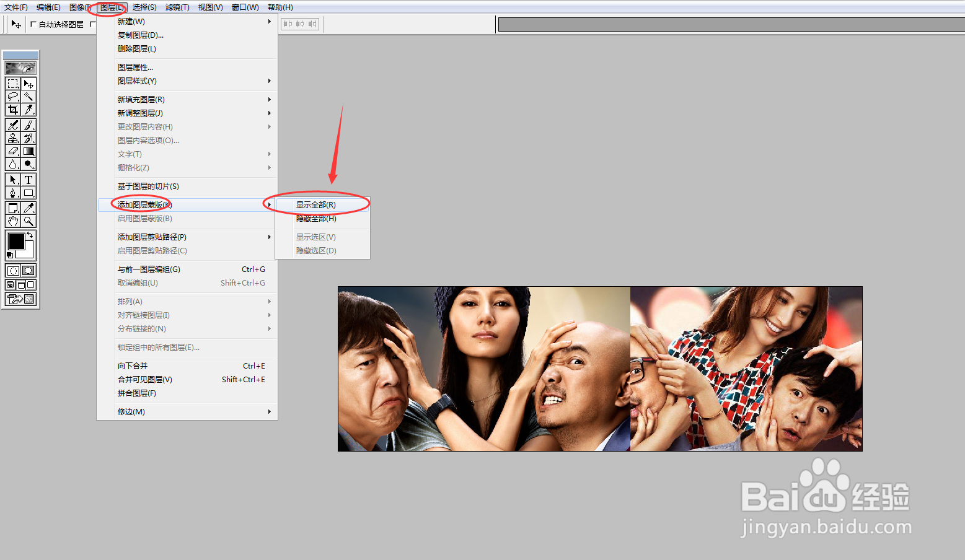
Task: Select the Eraser tool
Action: pyautogui.click(x=13, y=151)
